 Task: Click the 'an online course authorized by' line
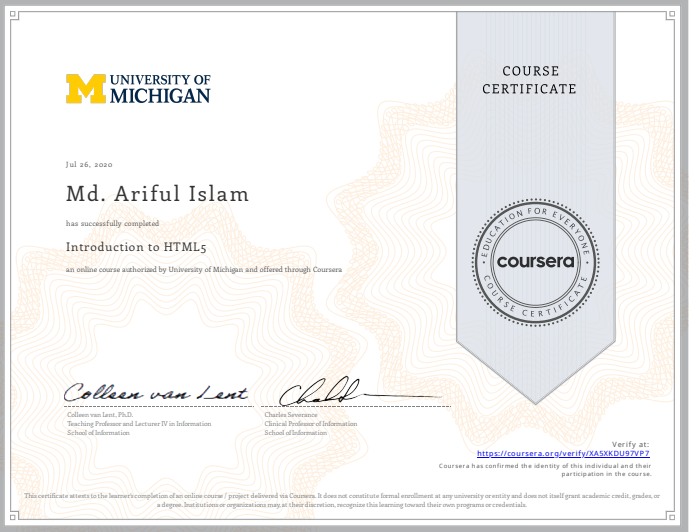click(x=204, y=269)
